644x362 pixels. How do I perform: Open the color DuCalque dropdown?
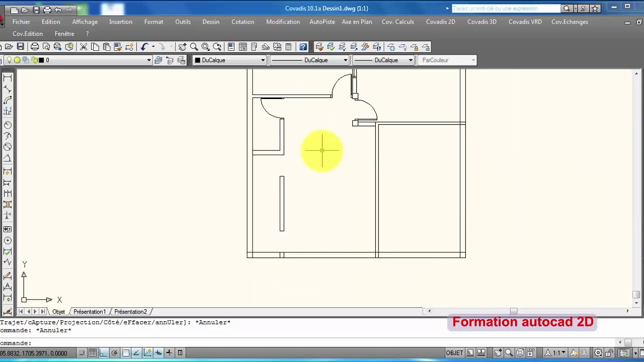click(x=263, y=60)
